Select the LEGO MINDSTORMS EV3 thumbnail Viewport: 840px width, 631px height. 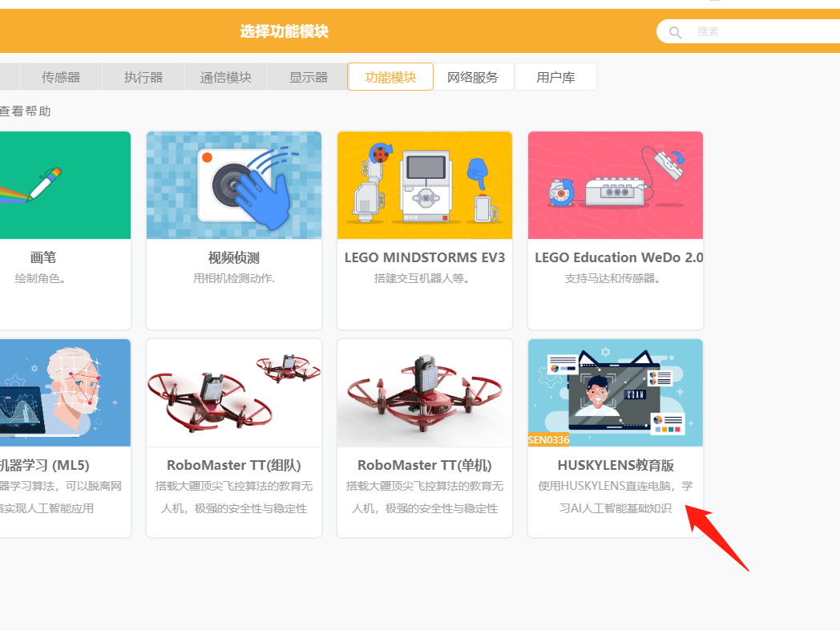tap(425, 185)
